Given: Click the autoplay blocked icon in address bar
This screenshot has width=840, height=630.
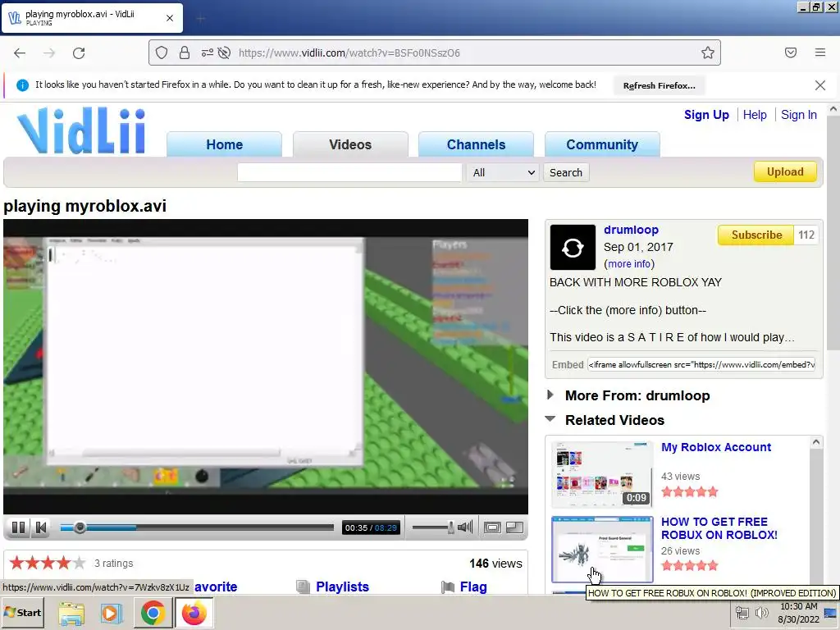Looking at the screenshot, I should coord(225,52).
